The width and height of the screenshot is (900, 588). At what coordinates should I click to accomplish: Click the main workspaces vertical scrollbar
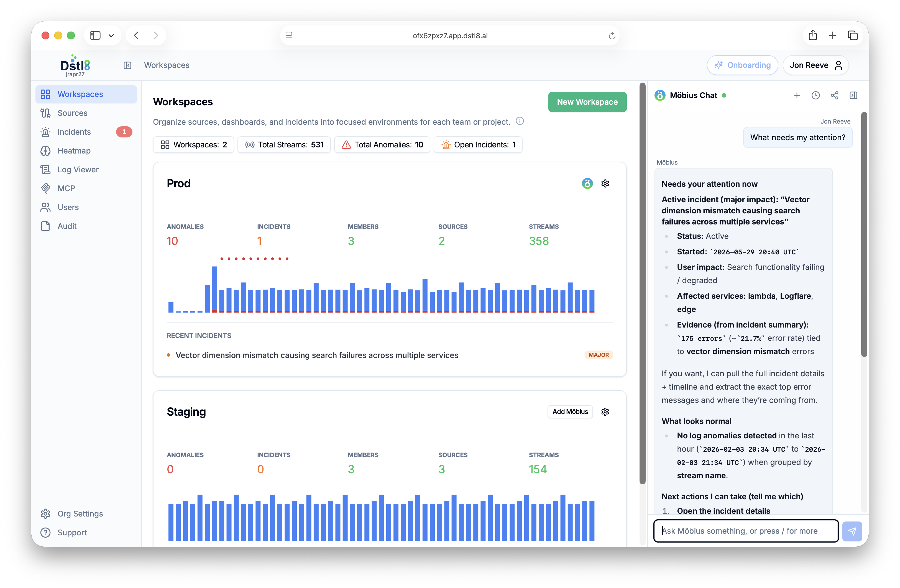(x=642, y=283)
